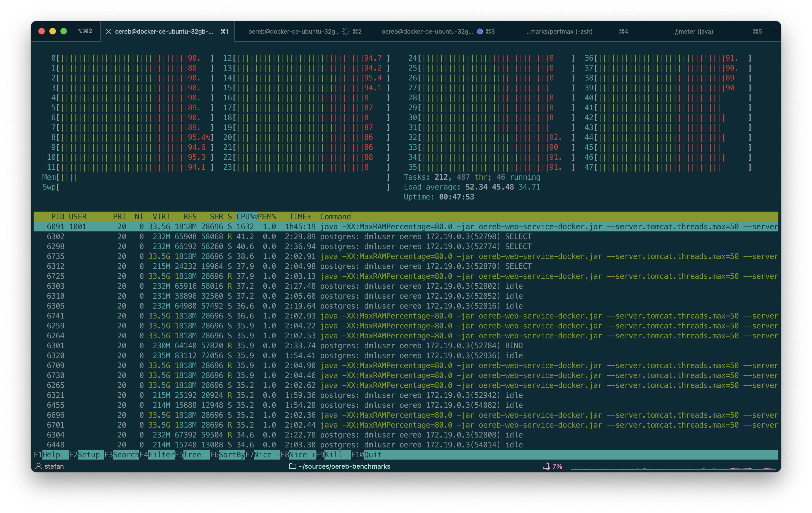812x513 pixels.
Task: Click the Tasks summary line
Action: 472,177
